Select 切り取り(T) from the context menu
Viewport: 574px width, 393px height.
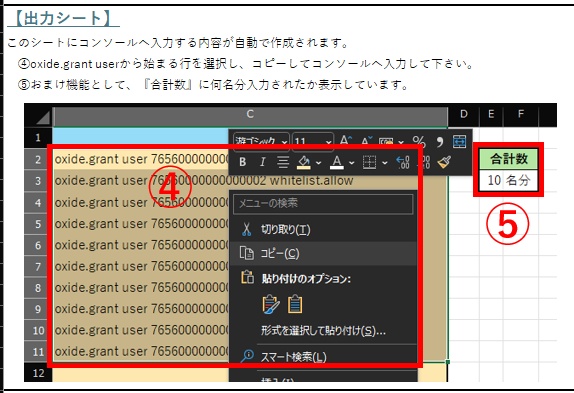pos(323,230)
